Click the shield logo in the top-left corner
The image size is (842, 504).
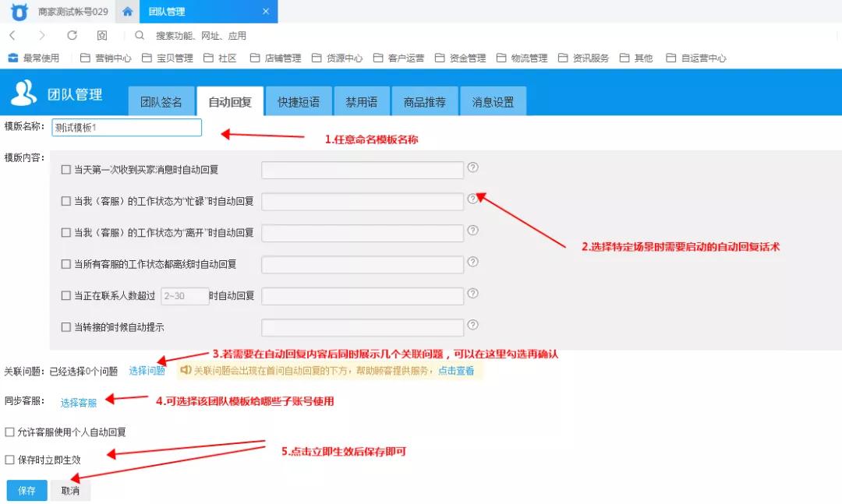point(18,12)
